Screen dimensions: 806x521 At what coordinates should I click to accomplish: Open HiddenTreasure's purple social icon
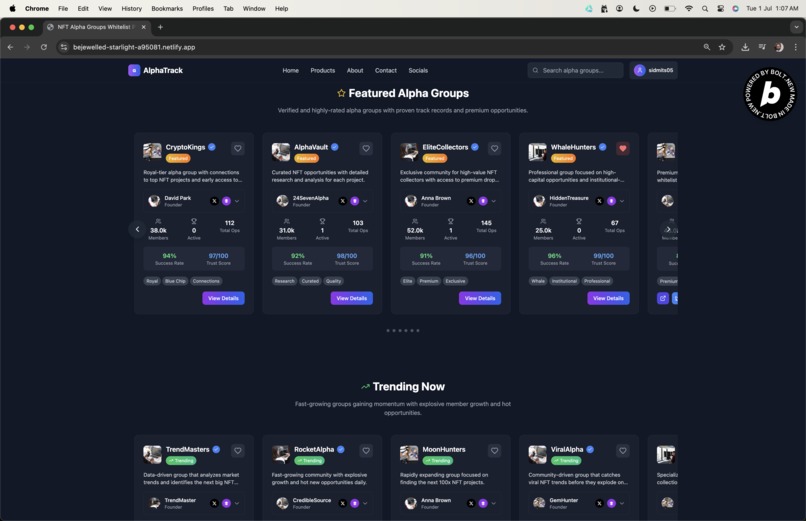click(611, 201)
